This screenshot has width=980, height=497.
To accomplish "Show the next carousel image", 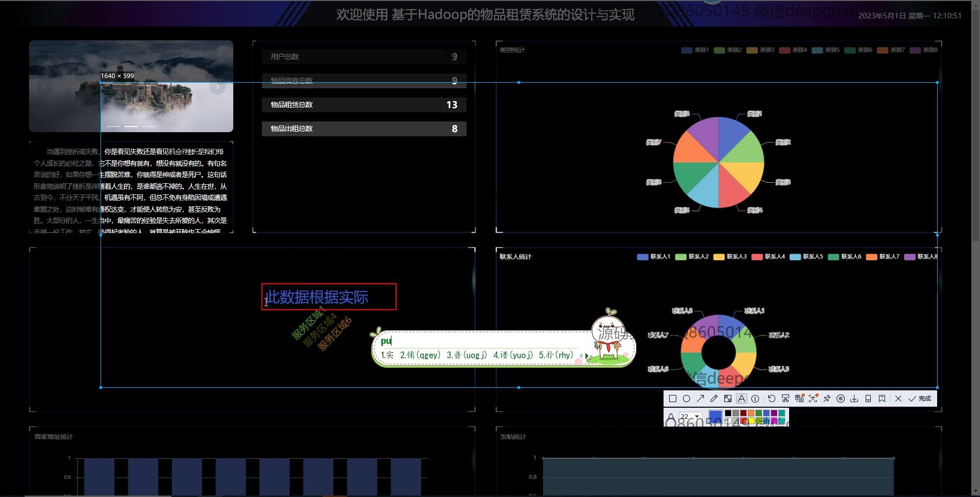I will pyautogui.click(x=217, y=87).
